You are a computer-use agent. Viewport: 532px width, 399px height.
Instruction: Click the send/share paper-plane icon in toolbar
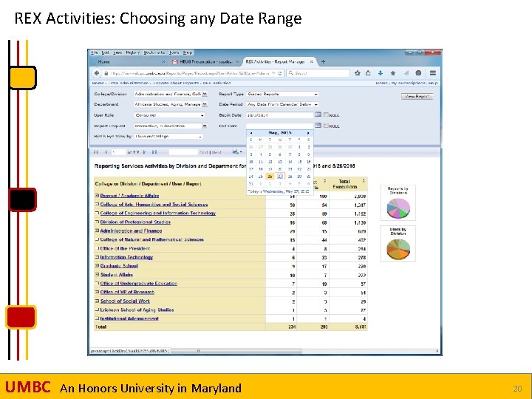coord(406,73)
